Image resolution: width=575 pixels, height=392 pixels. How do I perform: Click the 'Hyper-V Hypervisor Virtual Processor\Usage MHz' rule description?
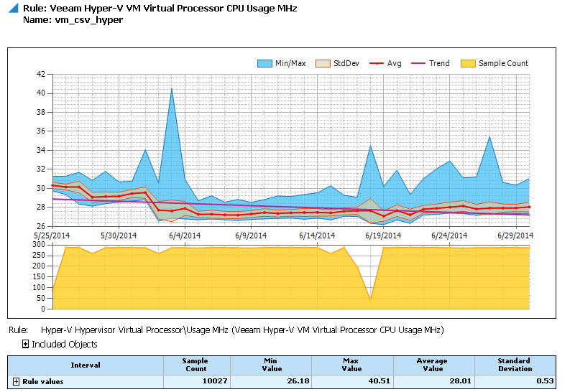tap(134, 330)
